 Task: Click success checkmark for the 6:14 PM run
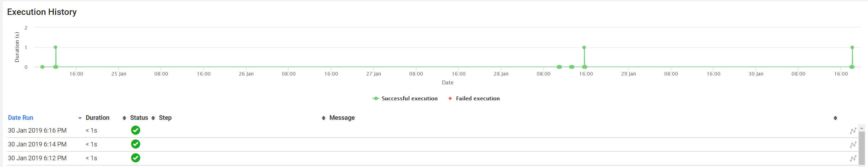point(135,144)
